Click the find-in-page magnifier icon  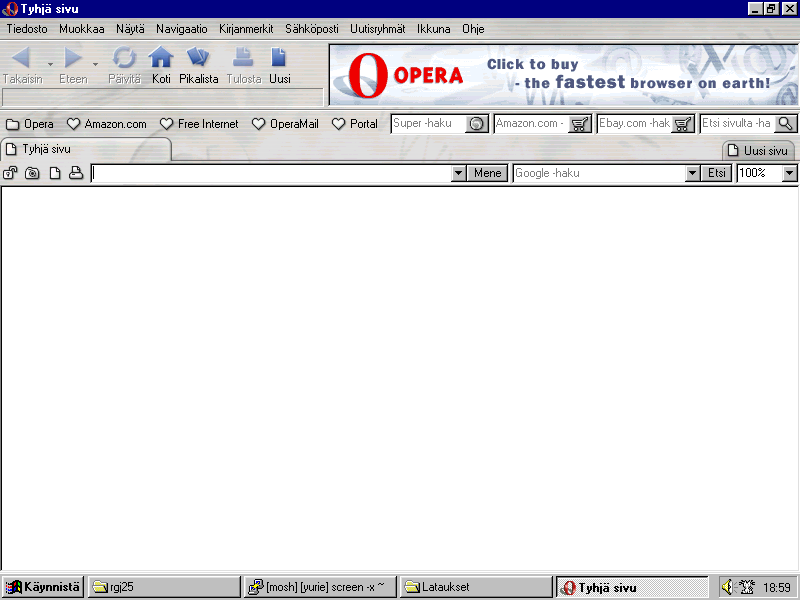click(786, 123)
